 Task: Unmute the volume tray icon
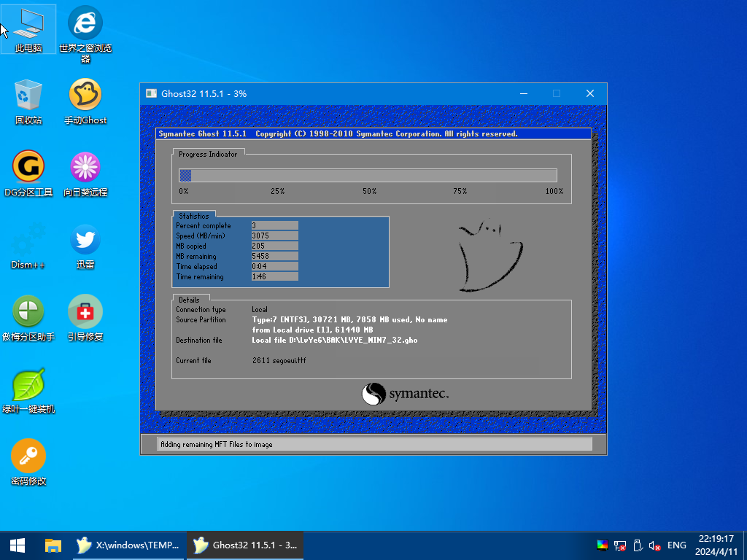(x=654, y=545)
